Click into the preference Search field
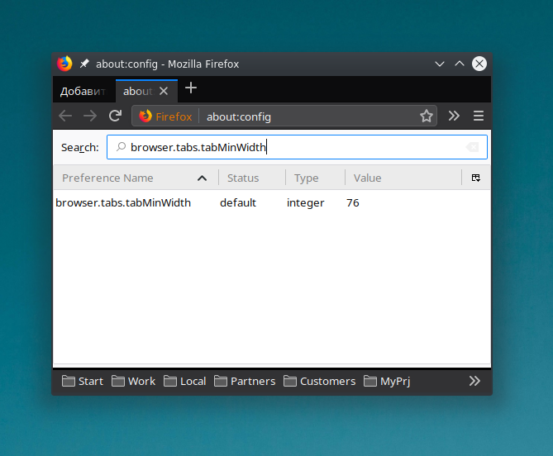The height and width of the screenshot is (456, 553). click(297, 147)
